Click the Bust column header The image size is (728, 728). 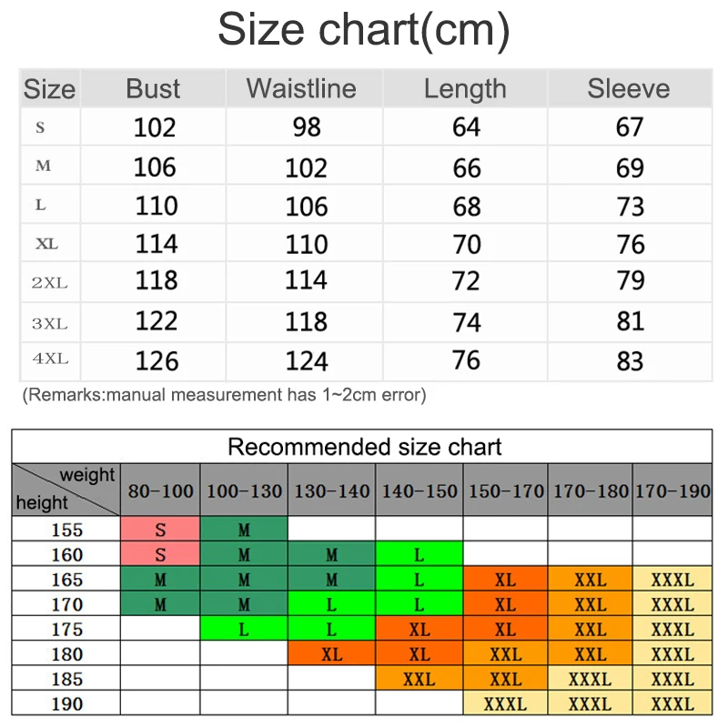153,89
